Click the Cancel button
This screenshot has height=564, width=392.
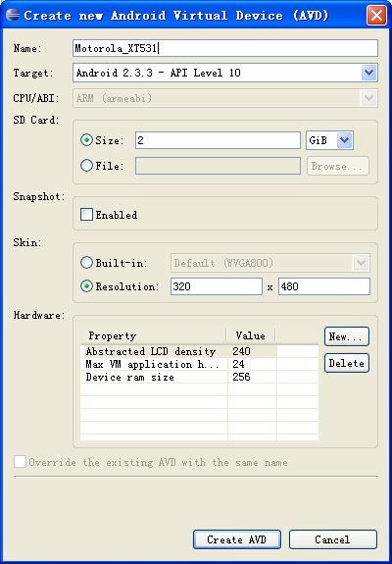333,539
